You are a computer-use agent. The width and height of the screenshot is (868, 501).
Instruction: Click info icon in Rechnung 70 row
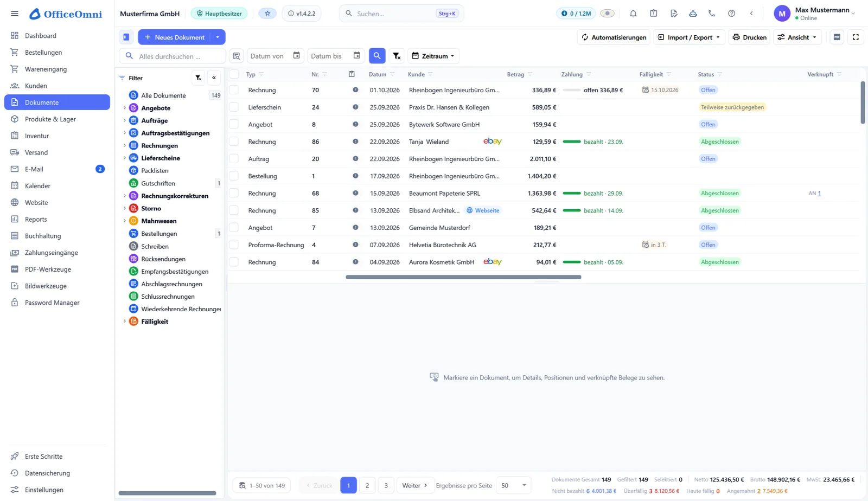tap(355, 90)
